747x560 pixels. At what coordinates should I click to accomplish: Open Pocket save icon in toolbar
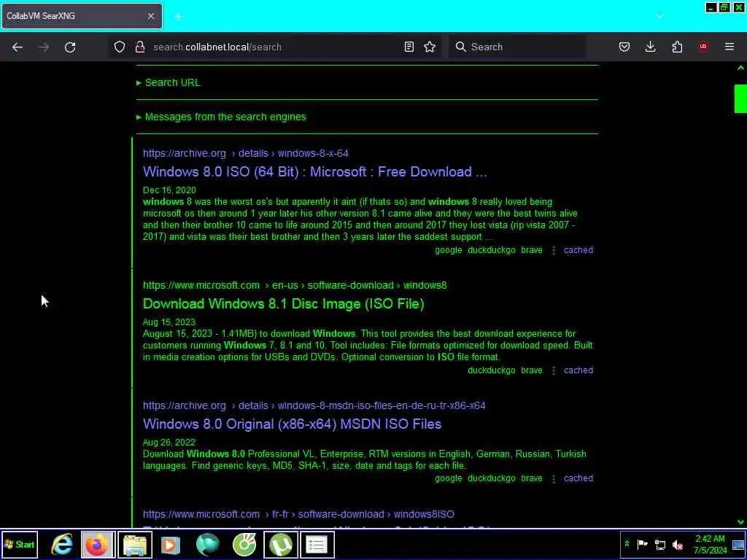click(x=624, y=47)
